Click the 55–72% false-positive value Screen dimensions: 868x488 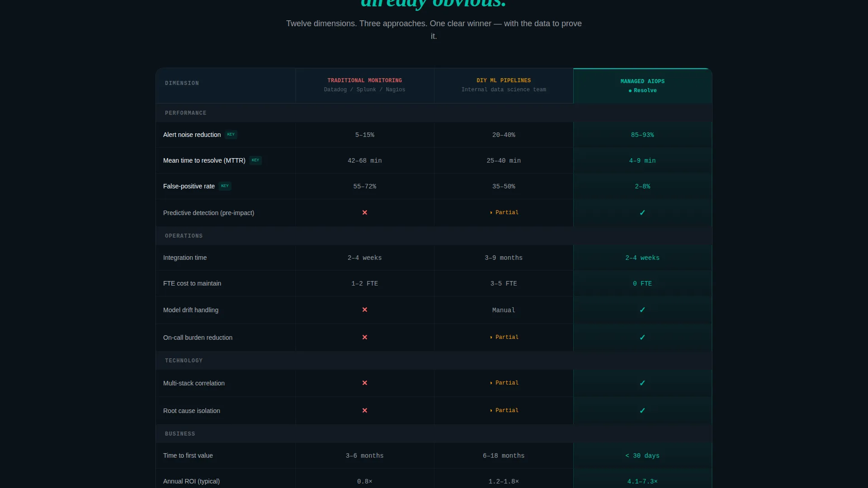coord(365,186)
